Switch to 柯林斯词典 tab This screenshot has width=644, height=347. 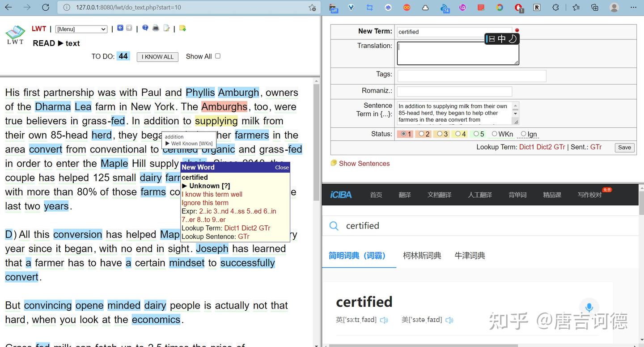point(422,255)
